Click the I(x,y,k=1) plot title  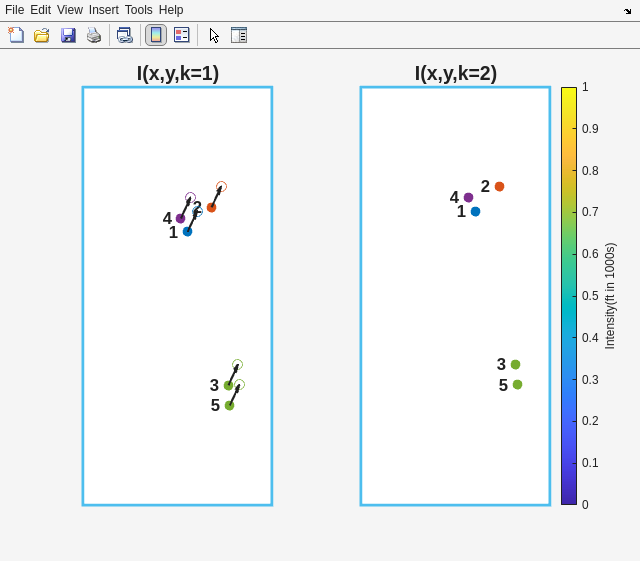tap(178, 73)
